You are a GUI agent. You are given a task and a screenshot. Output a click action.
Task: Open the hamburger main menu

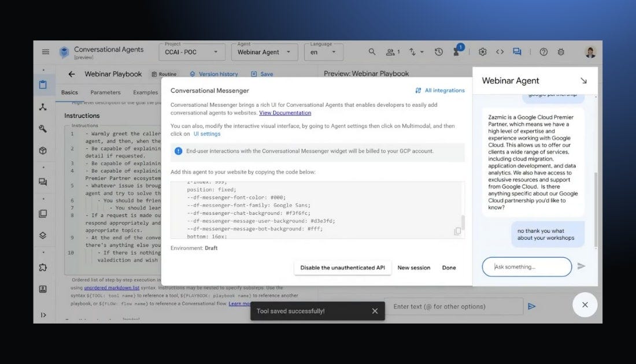tap(46, 52)
